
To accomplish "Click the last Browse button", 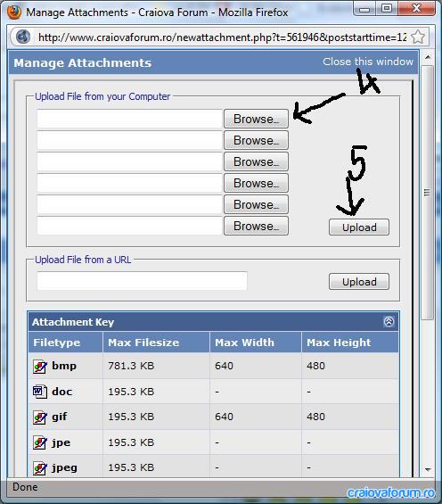I will (256, 226).
